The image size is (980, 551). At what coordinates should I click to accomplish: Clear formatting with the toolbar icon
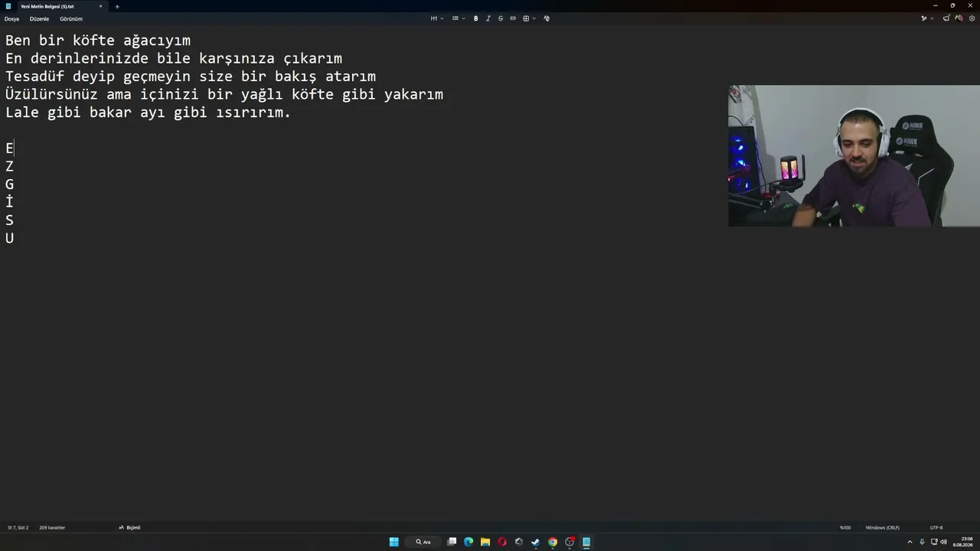tap(546, 18)
